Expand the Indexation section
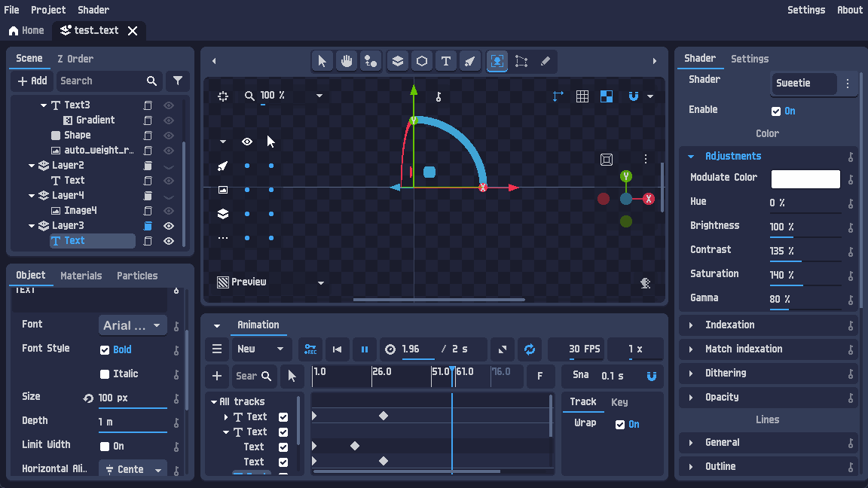This screenshot has width=868, height=488. pos(691,325)
